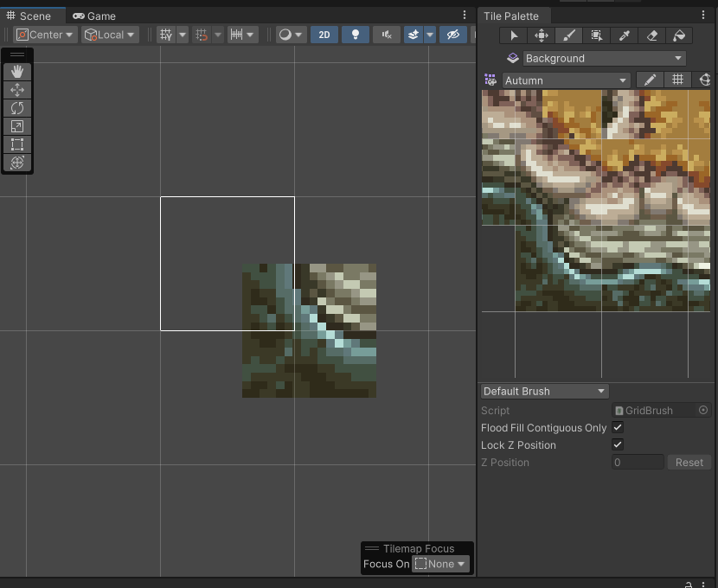Disable the Flood Fill Contiguous Only checkbox
This screenshot has width=718, height=588.
[x=618, y=427]
